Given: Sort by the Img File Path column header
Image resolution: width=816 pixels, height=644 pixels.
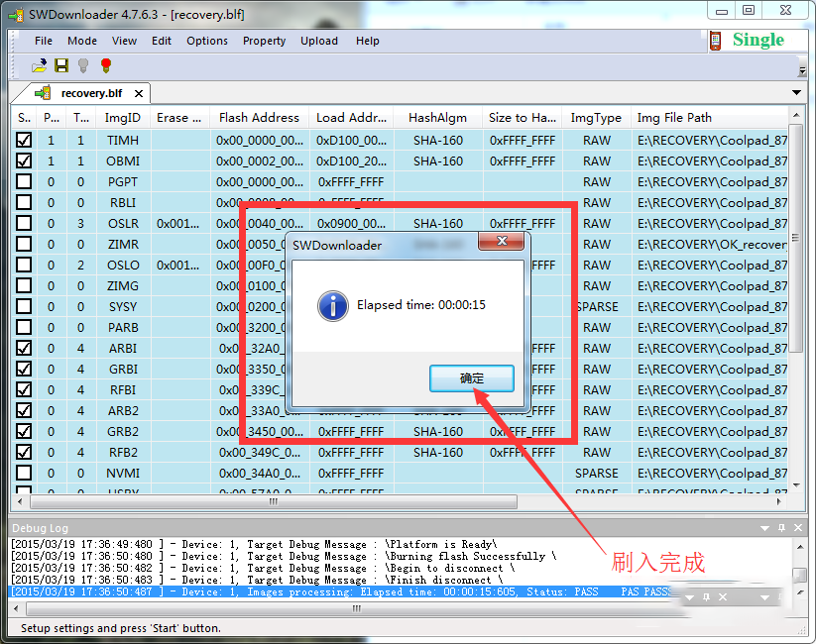Looking at the screenshot, I should tap(710, 118).
